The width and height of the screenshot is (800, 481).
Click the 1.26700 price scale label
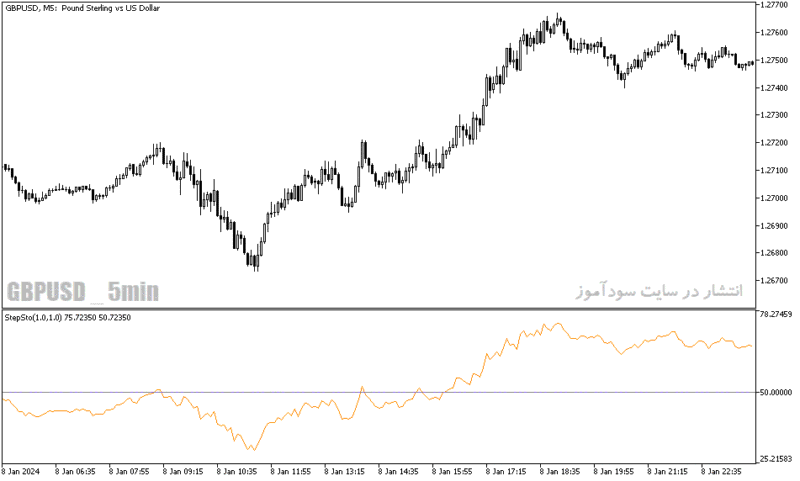point(774,281)
